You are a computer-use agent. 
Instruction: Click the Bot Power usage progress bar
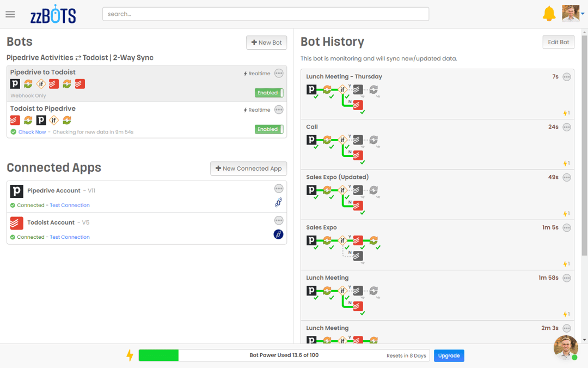click(x=283, y=355)
